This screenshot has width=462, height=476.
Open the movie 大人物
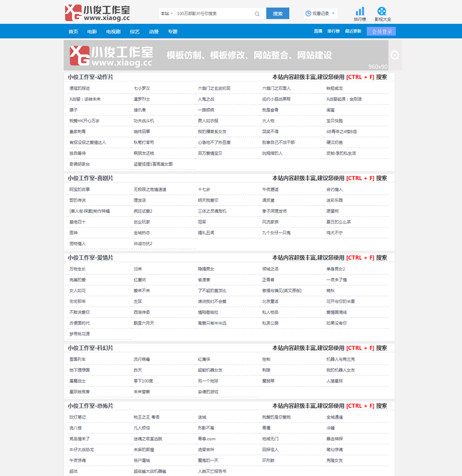[x=268, y=121]
